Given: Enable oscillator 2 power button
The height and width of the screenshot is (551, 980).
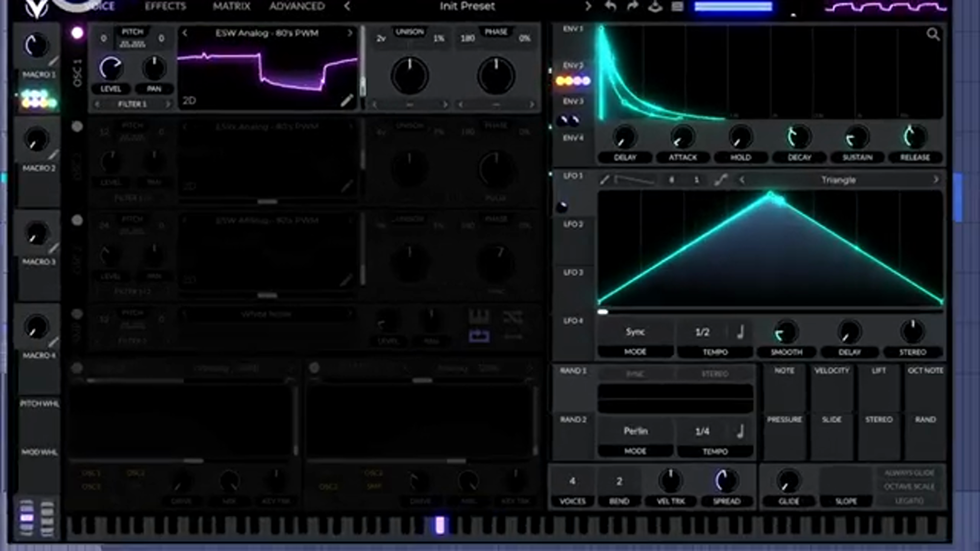Looking at the screenshot, I should tap(77, 127).
